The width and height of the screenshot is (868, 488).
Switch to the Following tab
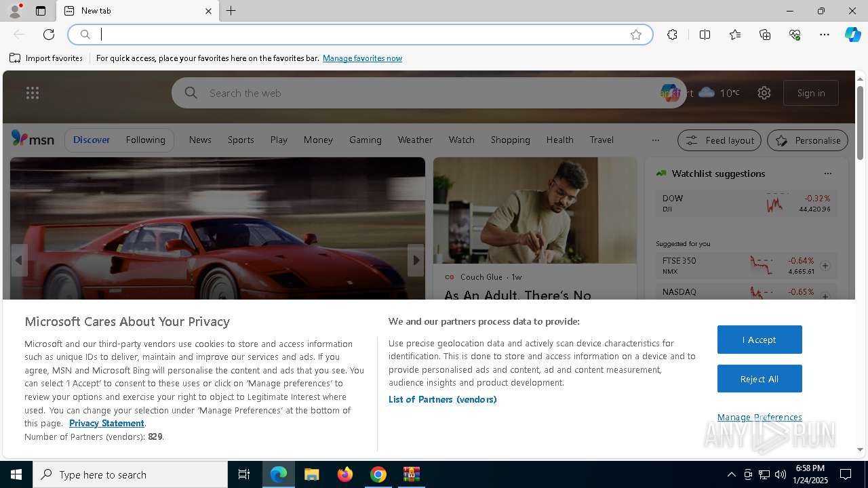coord(145,140)
